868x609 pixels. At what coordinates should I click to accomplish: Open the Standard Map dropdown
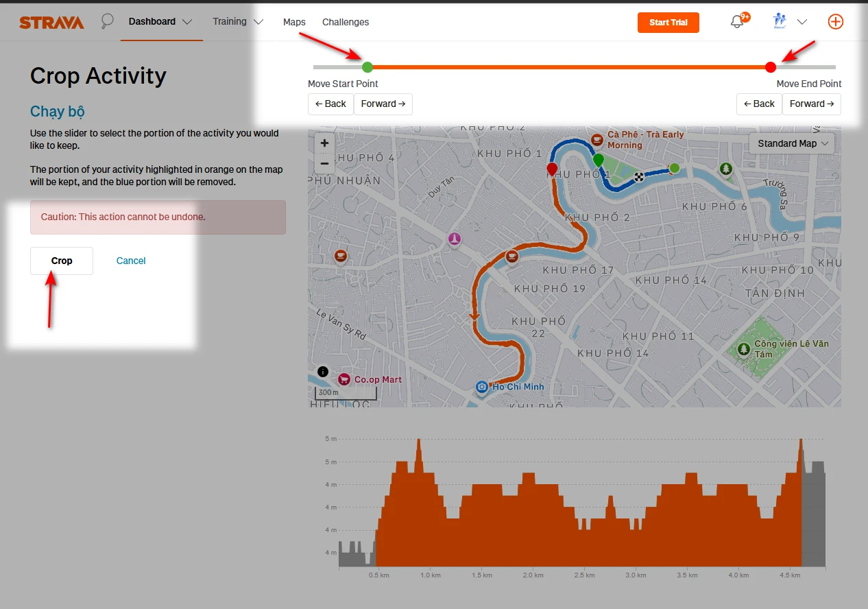click(791, 143)
